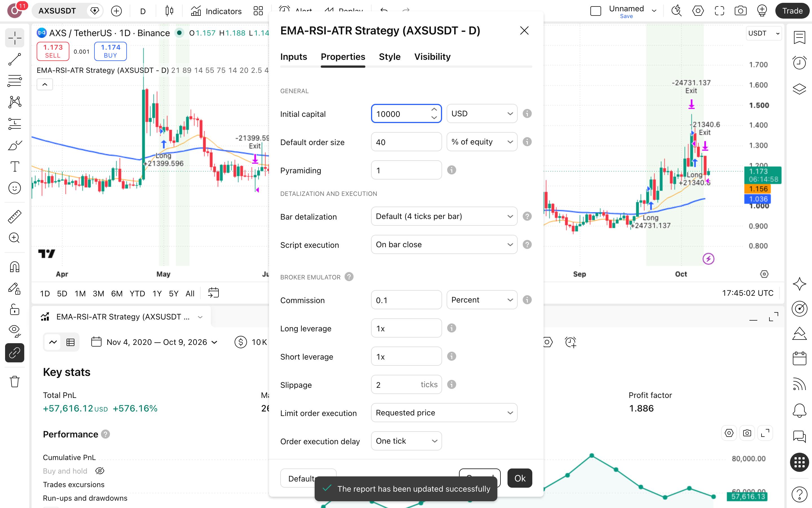Toggle lock all drawings

pos(15,310)
